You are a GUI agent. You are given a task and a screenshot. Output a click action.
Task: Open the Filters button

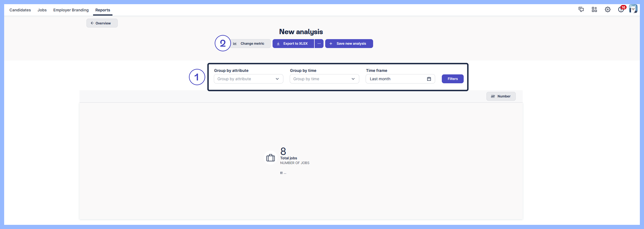[x=452, y=79]
